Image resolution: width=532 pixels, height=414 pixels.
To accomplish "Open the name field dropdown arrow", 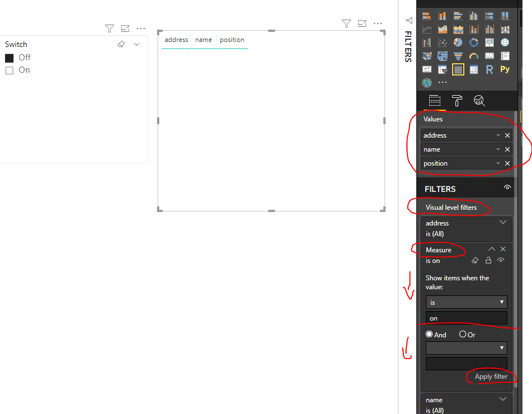I will tap(498, 149).
